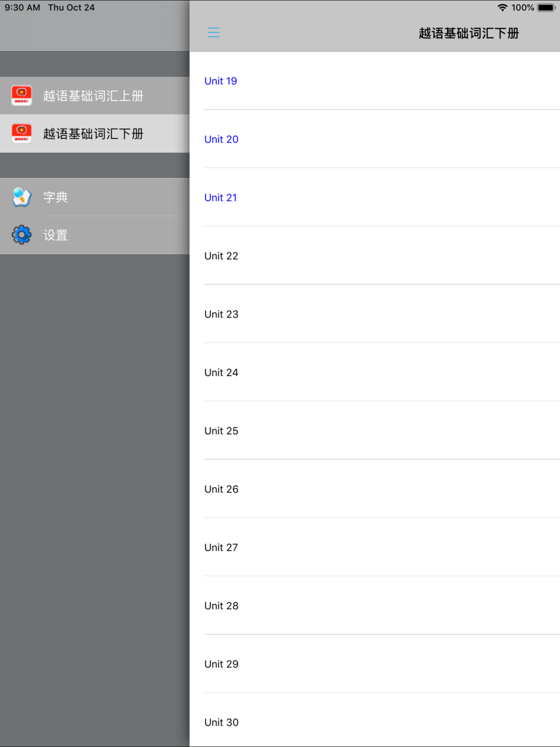Open Unit 19

[375, 81]
